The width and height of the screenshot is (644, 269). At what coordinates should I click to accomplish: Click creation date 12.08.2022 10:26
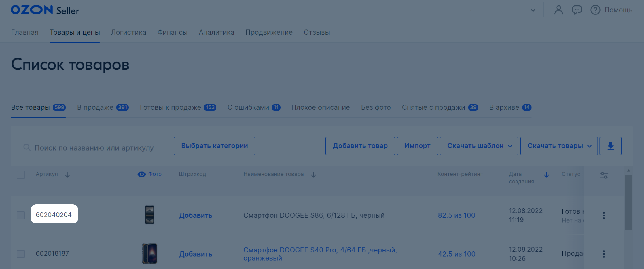[x=526, y=254]
